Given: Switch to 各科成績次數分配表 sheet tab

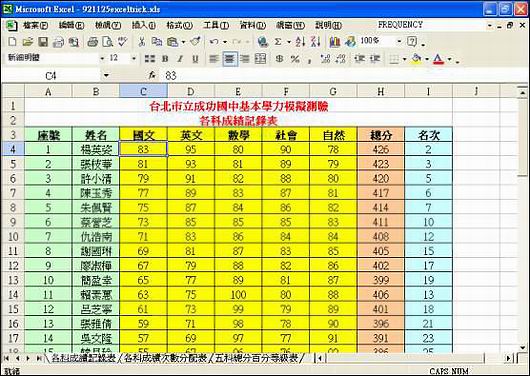Looking at the screenshot, I should pyautogui.click(x=165, y=358).
